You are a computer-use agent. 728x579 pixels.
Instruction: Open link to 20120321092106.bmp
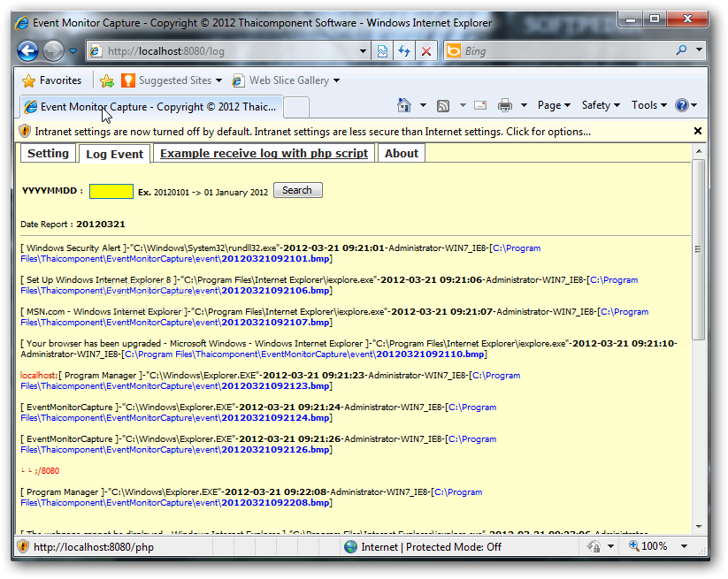click(x=275, y=291)
